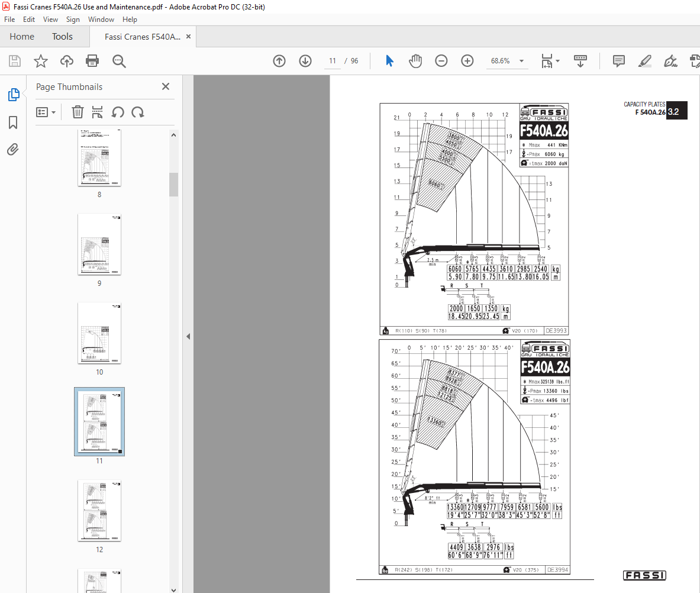This screenshot has width=700, height=593.
Task: Rotate page counterclockwise
Action: point(118,112)
